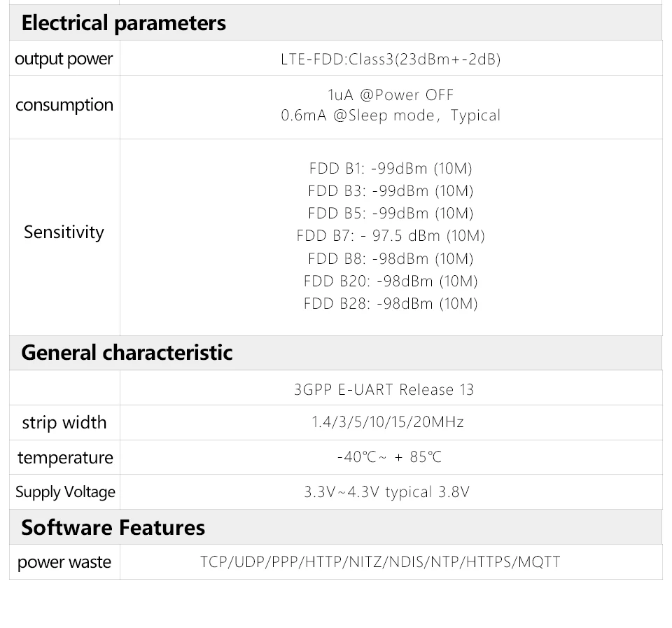Select the strip width row label

point(64,423)
